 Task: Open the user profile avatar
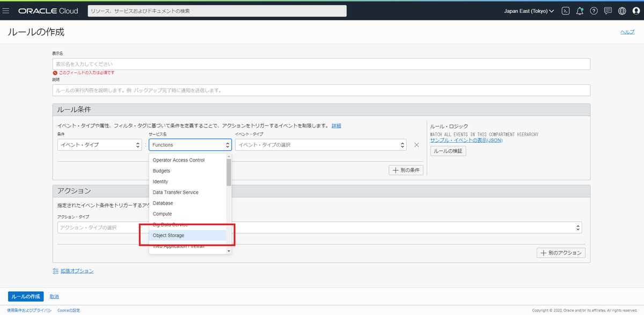(636, 11)
